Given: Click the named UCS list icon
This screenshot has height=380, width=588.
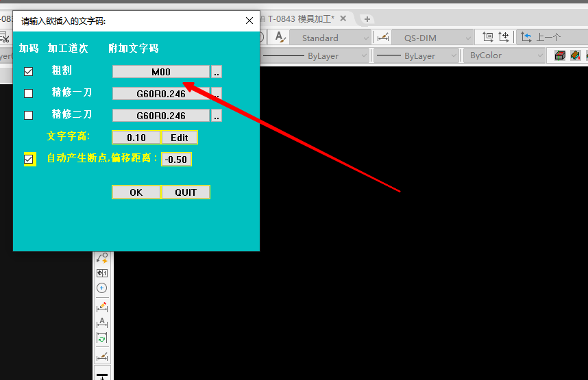Looking at the screenshot, I should tap(487, 37).
